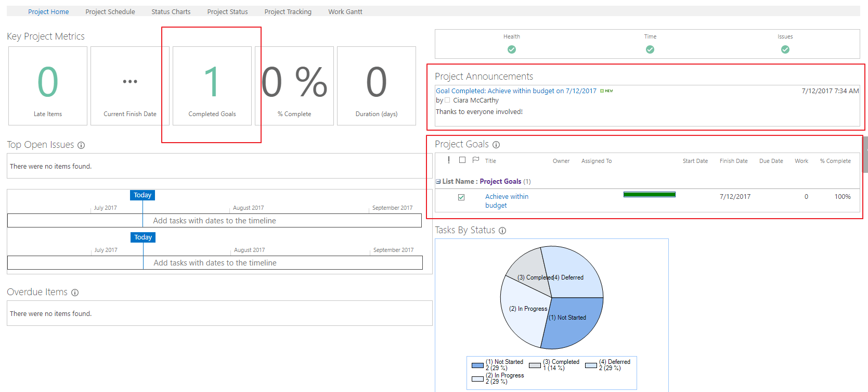Open the % Complete metric tile

(294, 86)
